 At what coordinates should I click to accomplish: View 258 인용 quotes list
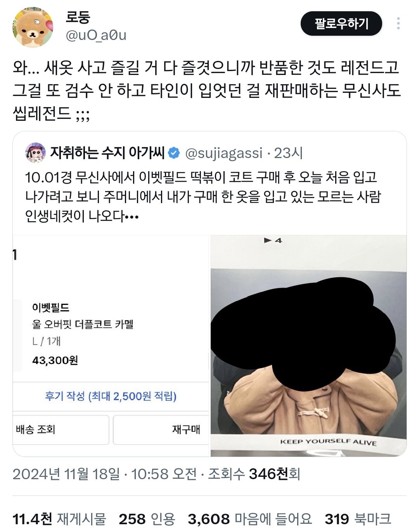(147, 519)
